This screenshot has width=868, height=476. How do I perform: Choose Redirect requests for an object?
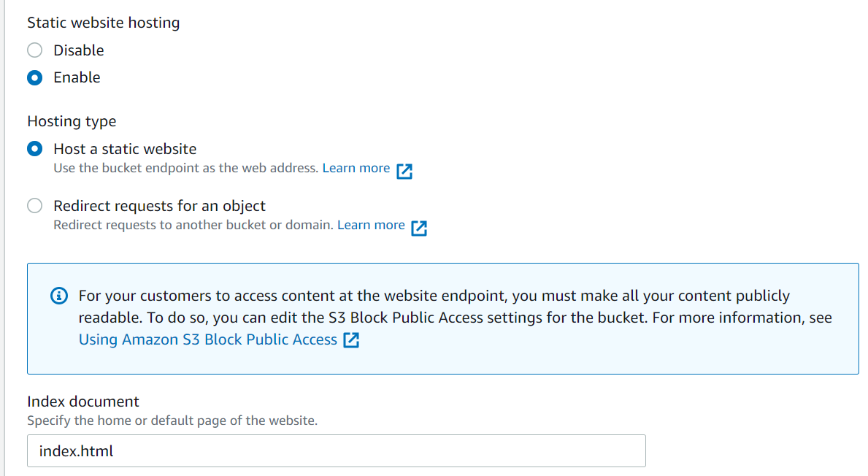[x=34, y=206]
